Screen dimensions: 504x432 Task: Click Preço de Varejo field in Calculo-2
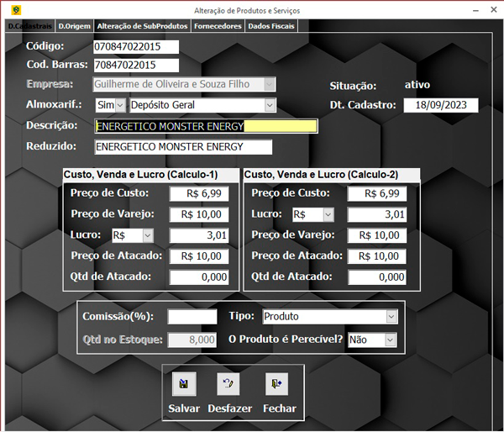376,235
